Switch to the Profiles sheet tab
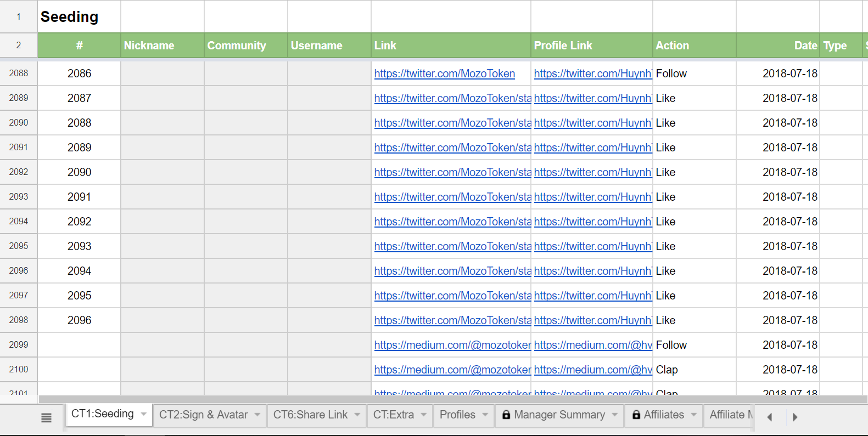868x436 pixels. pos(457,415)
